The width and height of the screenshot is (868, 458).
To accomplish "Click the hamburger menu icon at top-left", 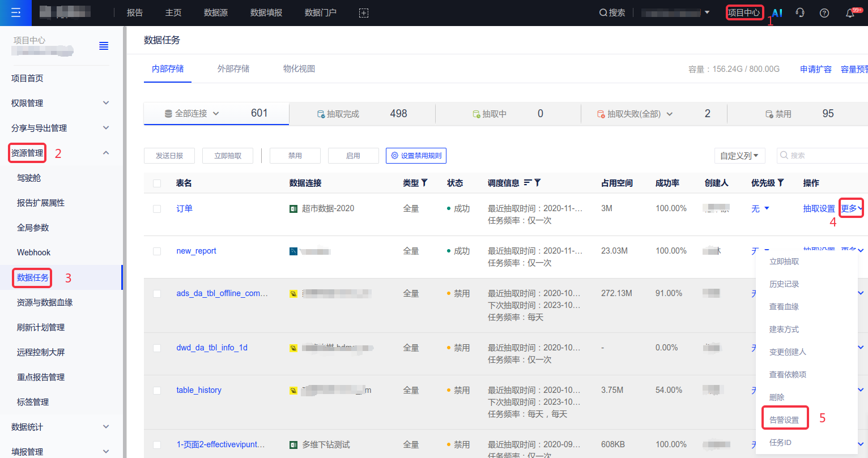I will click(16, 12).
